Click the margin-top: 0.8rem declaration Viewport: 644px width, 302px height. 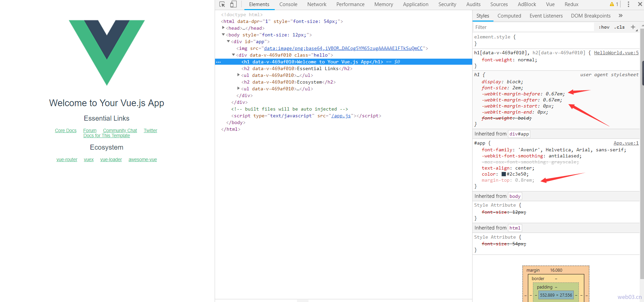tap(508, 180)
